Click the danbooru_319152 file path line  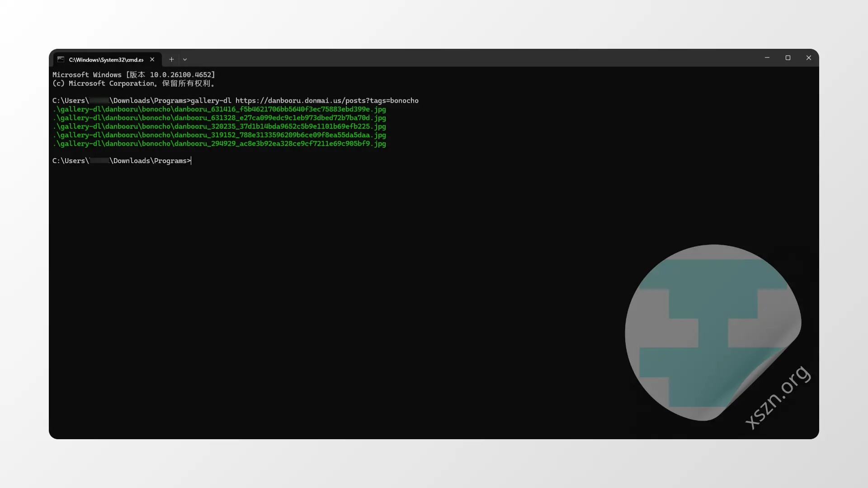(x=219, y=135)
